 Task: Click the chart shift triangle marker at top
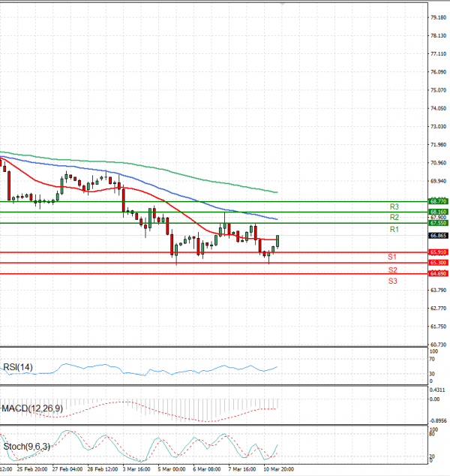pos(283,3)
